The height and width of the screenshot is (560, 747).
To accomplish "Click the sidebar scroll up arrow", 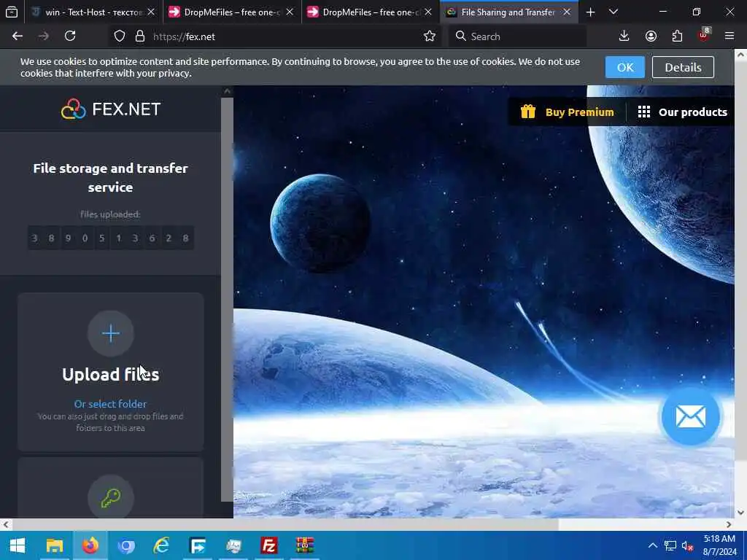I will click(x=228, y=91).
